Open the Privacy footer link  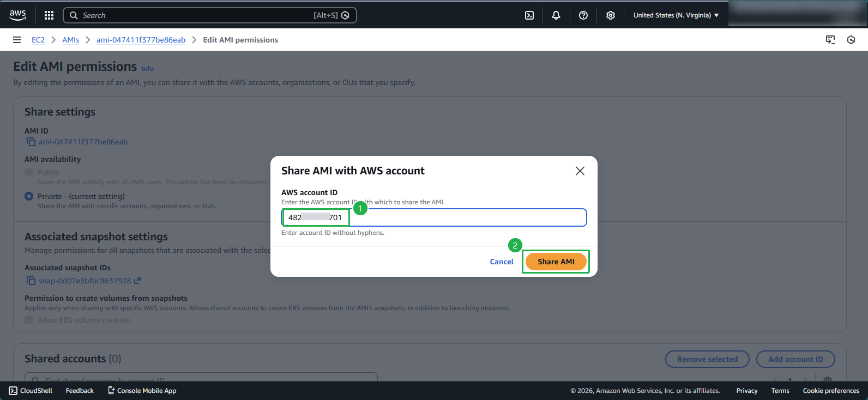tap(747, 391)
